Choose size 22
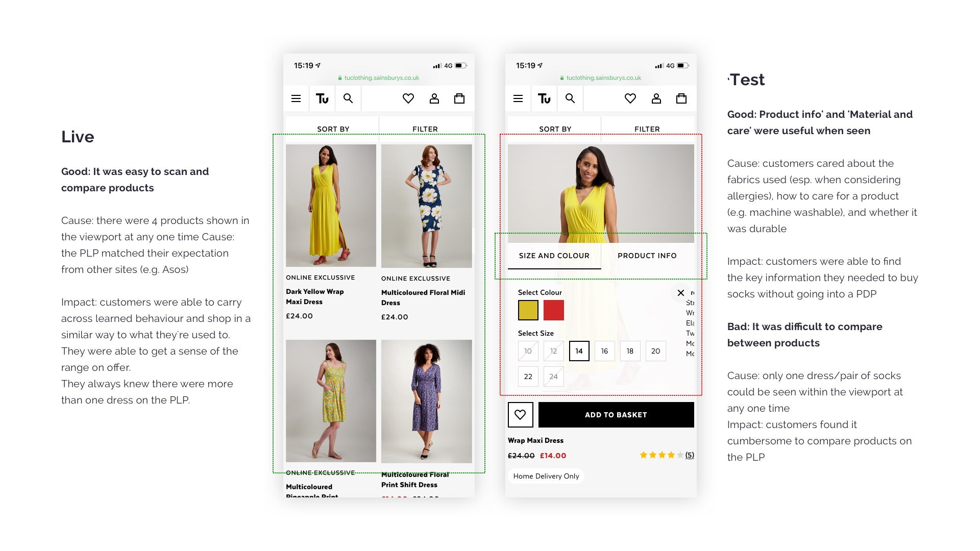This screenshot has height=551, width=980. (x=528, y=377)
